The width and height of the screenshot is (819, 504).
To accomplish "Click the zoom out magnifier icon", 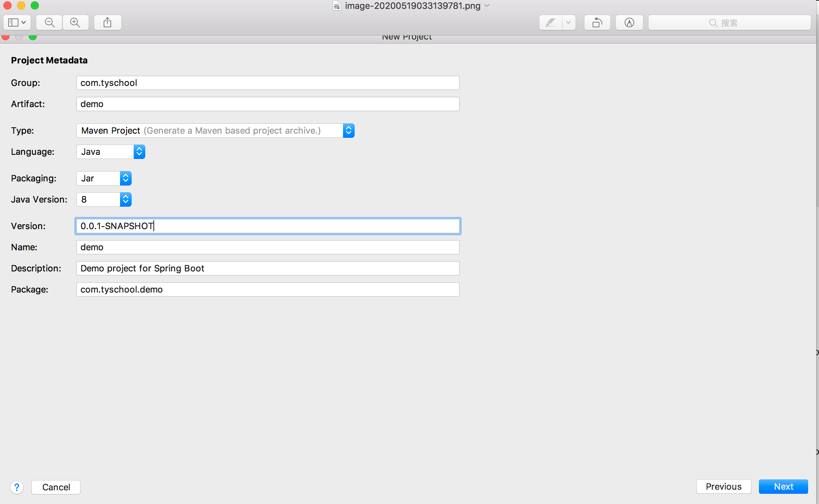I will click(49, 23).
